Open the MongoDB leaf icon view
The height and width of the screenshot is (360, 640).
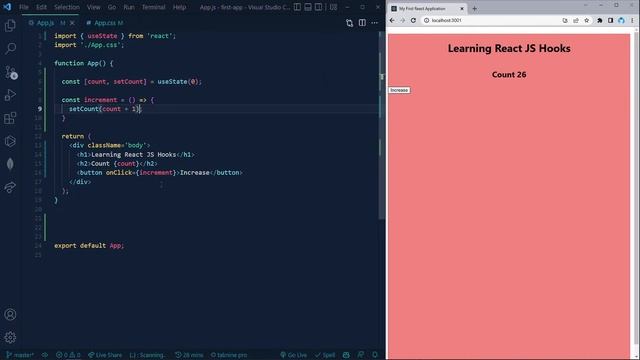point(10,164)
